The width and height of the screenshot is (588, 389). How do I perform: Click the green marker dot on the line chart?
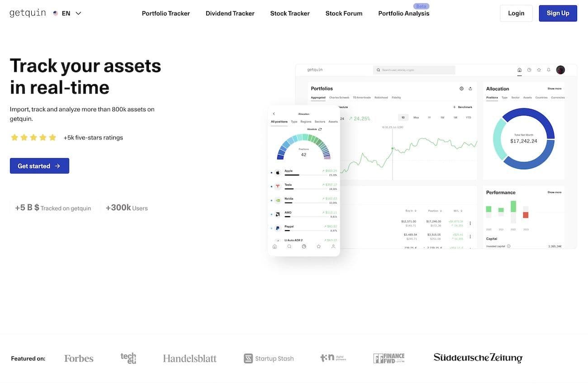392,148
